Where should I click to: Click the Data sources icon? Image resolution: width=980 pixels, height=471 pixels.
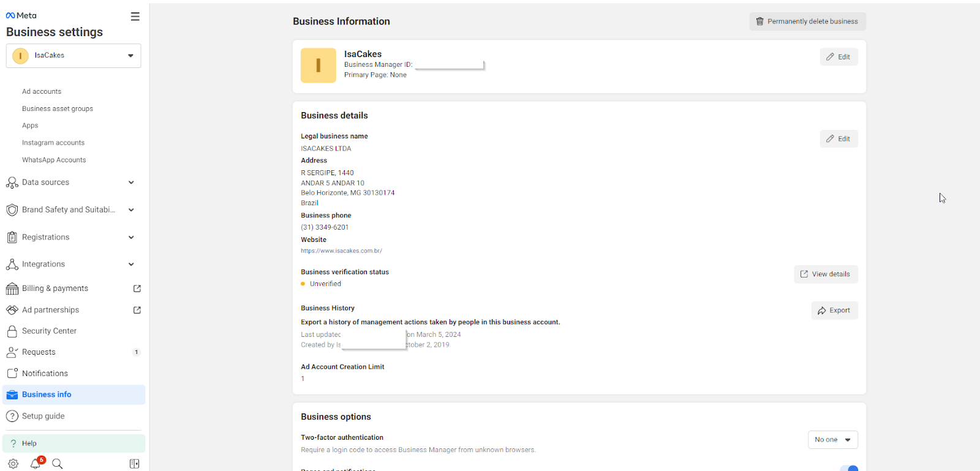pyautogui.click(x=12, y=183)
